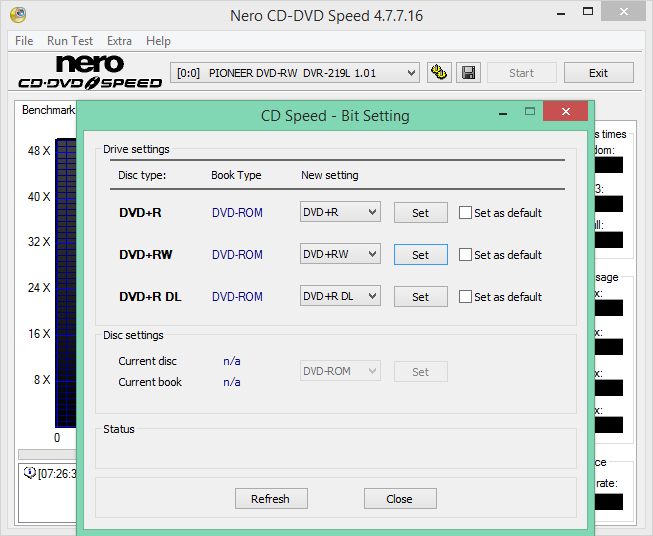Open the DVD+R DL new setting dropdown

pos(340,296)
